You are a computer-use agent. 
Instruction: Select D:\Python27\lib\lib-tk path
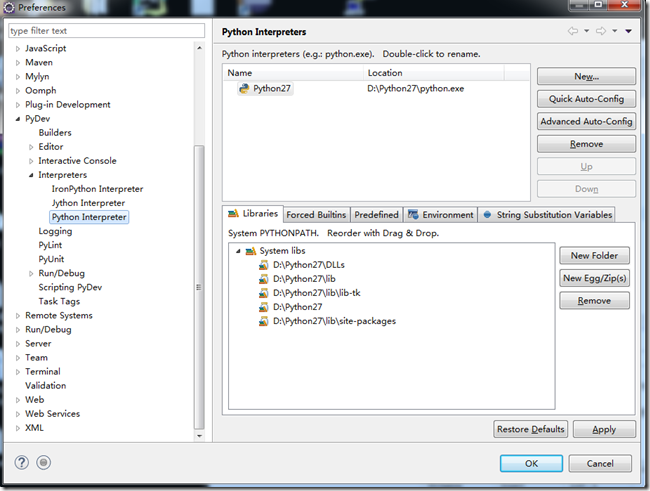(x=317, y=293)
